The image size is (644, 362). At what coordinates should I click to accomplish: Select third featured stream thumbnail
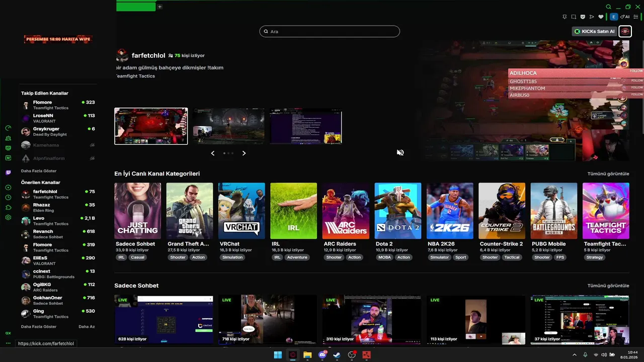tap(306, 126)
